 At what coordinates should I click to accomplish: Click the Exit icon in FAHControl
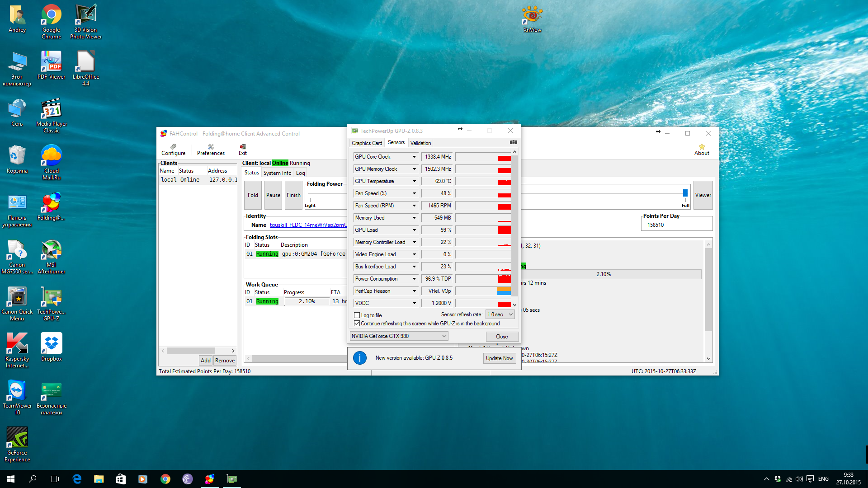point(243,149)
